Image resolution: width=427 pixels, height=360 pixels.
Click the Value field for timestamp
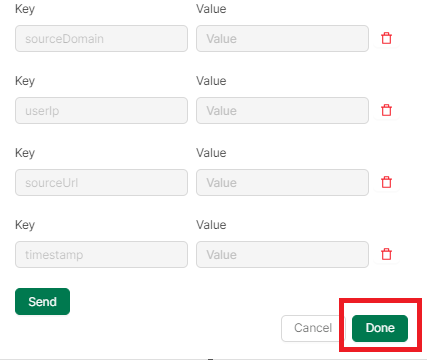click(x=282, y=255)
